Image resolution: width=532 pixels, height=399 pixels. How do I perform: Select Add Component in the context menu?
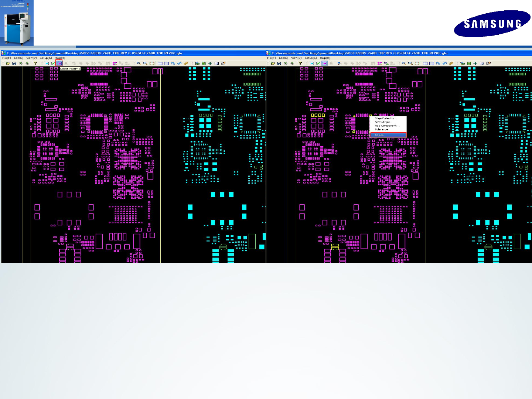tap(387, 126)
